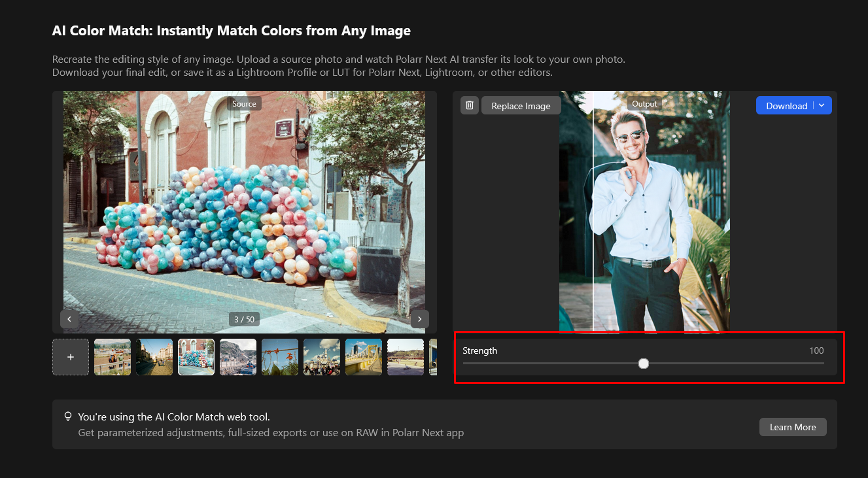Click the trash icon to delete image
Image resolution: width=868 pixels, height=478 pixels.
pos(469,105)
